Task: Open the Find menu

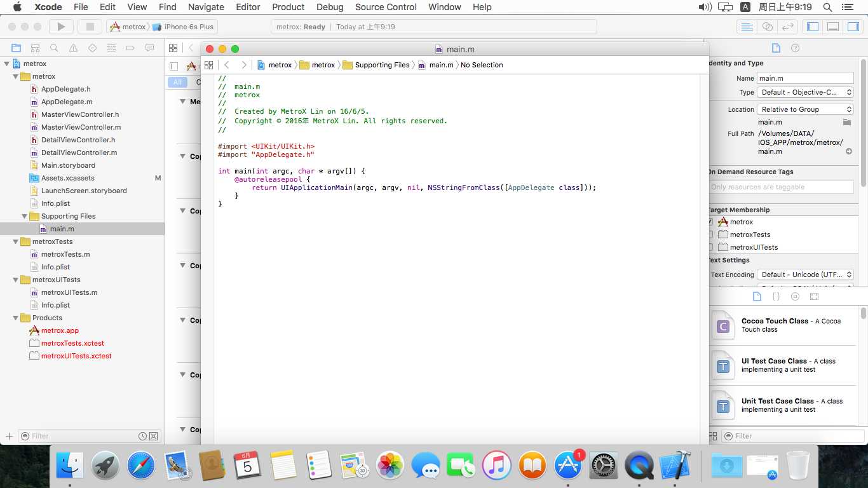Action: click(168, 7)
